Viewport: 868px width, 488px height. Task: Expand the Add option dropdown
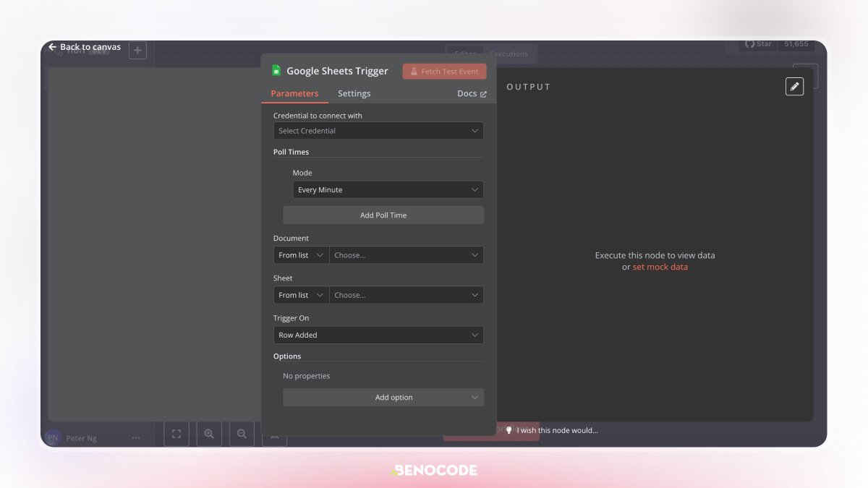pyautogui.click(x=383, y=398)
